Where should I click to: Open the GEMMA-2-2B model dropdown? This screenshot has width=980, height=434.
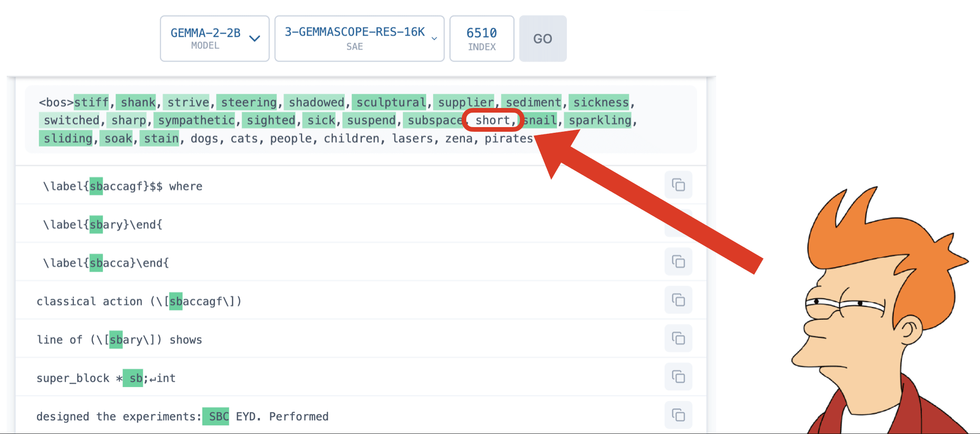pos(214,39)
